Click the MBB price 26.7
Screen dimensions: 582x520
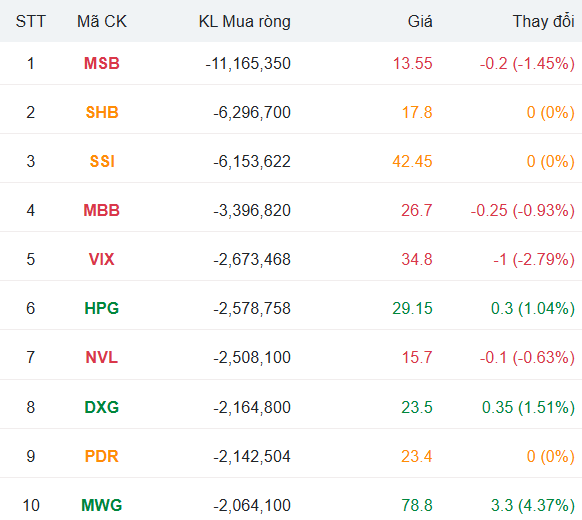point(417,210)
